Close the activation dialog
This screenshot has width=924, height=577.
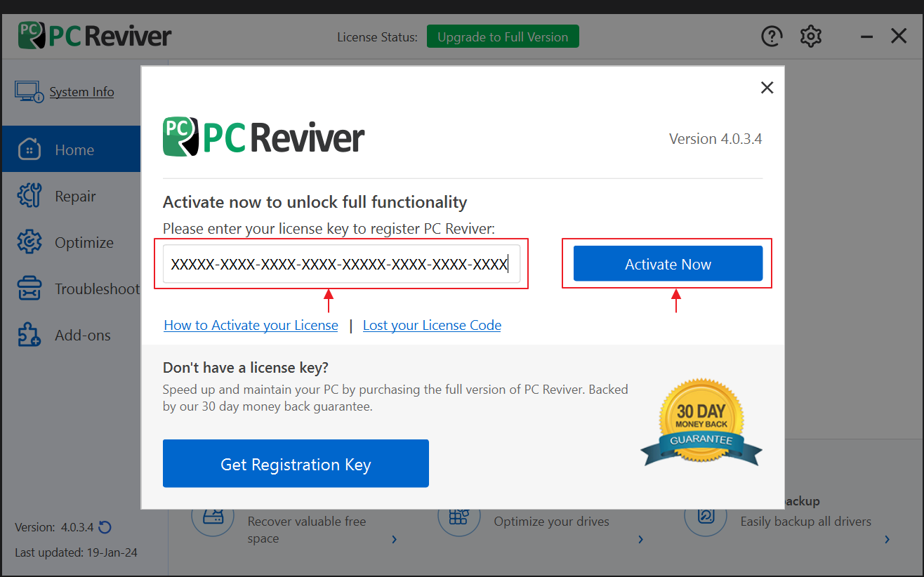coord(767,88)
